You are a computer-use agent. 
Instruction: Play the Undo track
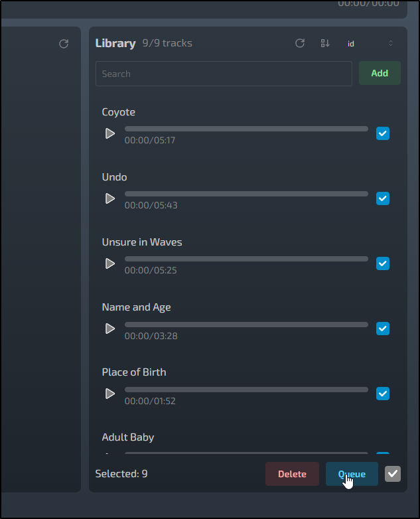click(x=110, y=198)
